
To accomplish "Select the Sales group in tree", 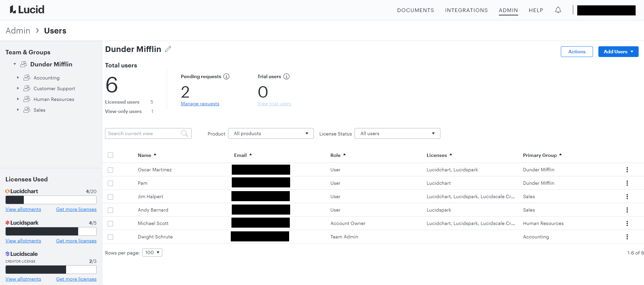I will 39,110.
